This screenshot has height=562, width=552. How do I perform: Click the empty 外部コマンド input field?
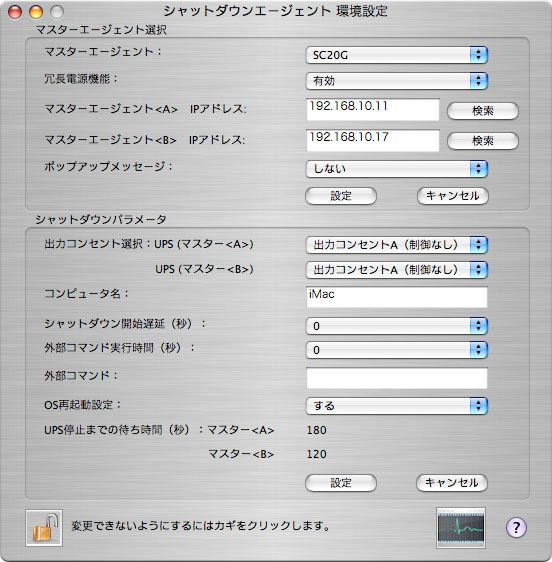pyautogui.click(x=397, y=378)
